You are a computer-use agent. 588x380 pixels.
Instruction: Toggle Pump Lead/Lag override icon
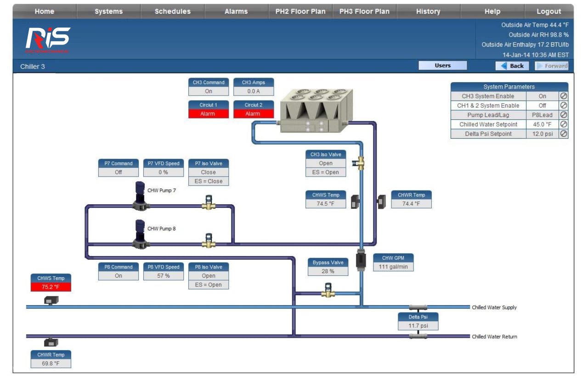[563, 115]
